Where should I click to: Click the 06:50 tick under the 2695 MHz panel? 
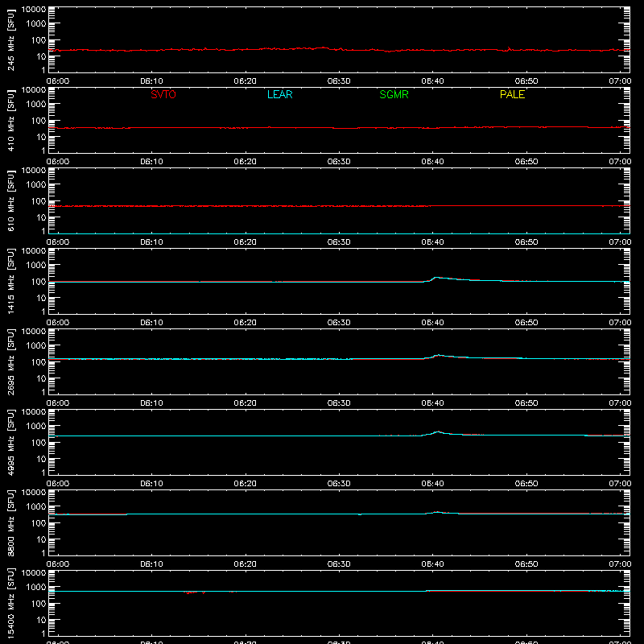[526, 403]
